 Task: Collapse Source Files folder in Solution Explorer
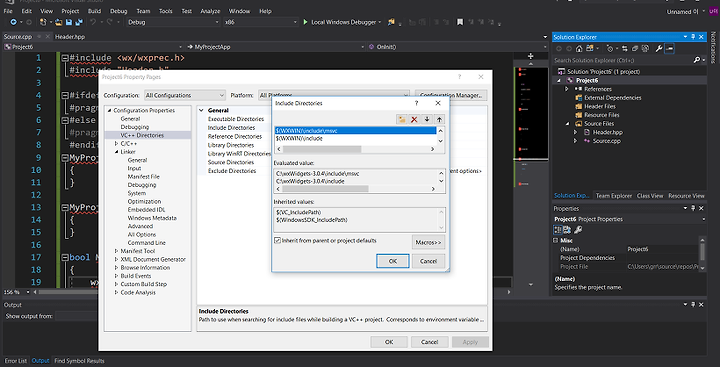pyautogui.click(x=567, y=124)
